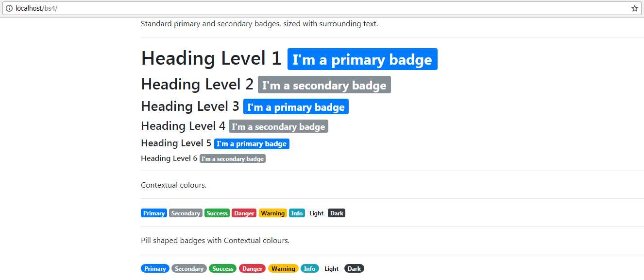Click the Light contextual badge

316,213
